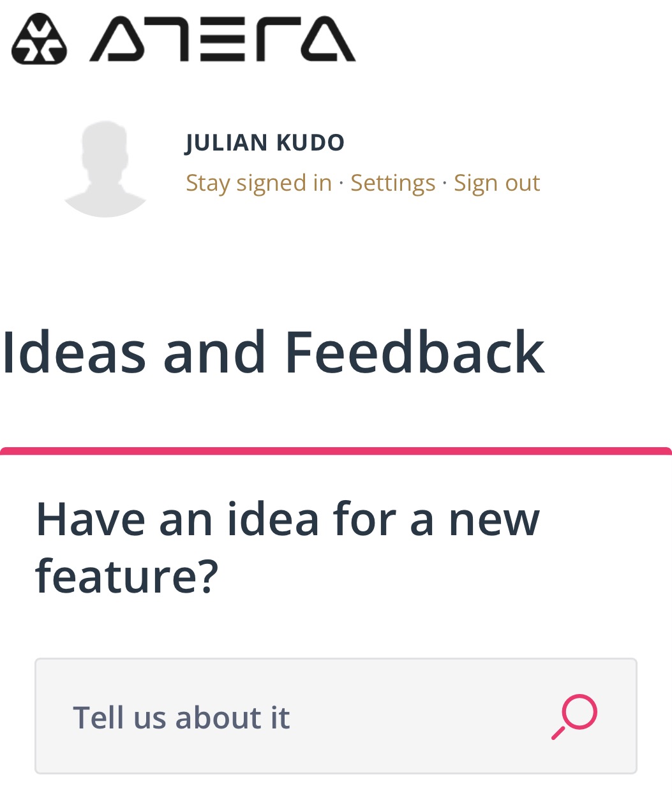Click the Atera wordmark next to the logo

(x=222, y=38)
